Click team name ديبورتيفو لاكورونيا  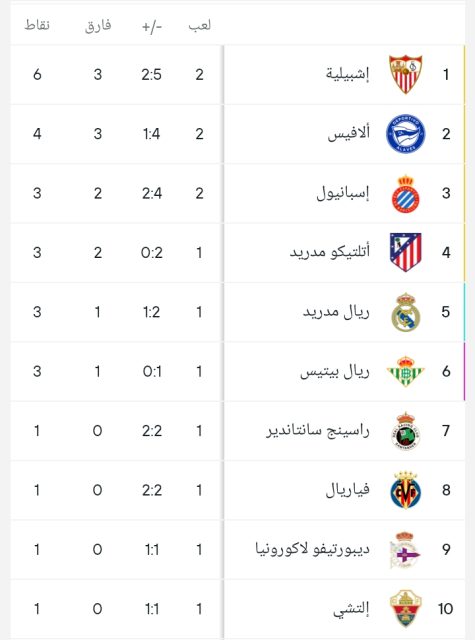coord(313,549)
